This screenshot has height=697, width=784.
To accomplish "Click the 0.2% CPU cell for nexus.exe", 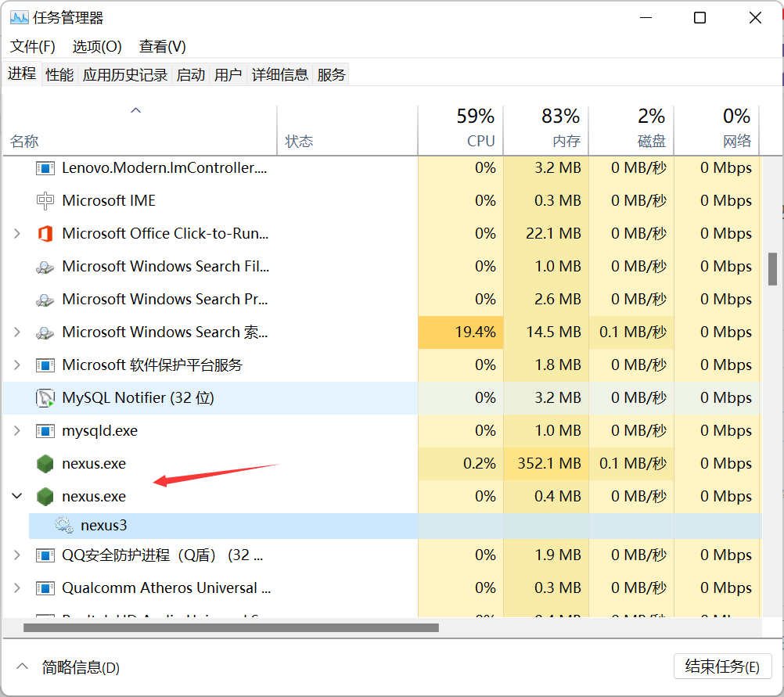I will coord(461,464).
